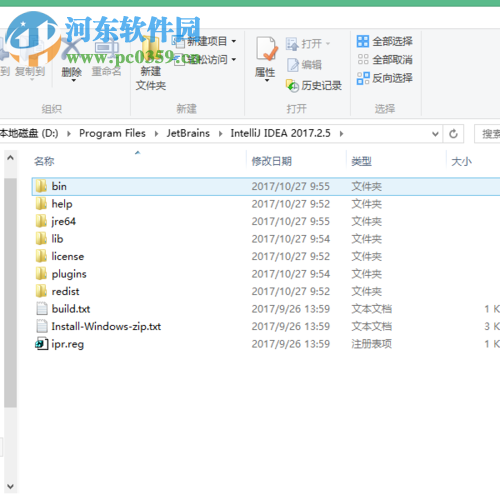Click the lib folder icon

[x=41, y=239]
